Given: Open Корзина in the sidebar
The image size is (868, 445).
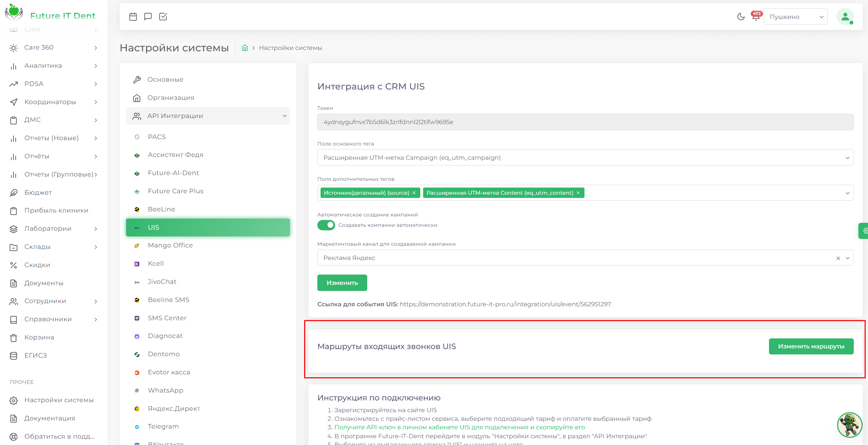Looking at the screenshot, I should coord(53,337).
